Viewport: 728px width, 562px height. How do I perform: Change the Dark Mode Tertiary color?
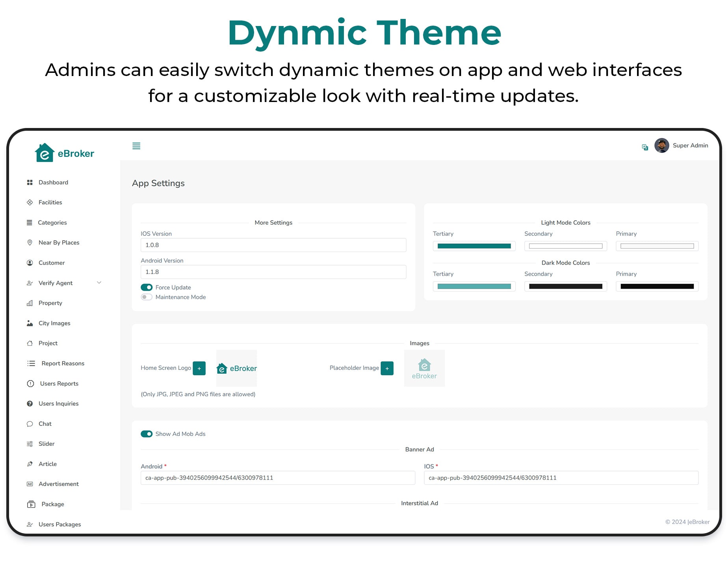474,286
